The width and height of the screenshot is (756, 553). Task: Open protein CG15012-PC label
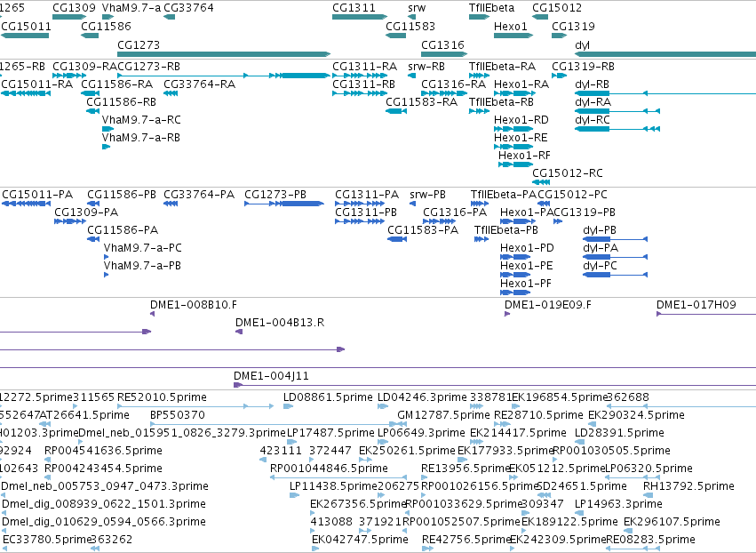[572, 195]
